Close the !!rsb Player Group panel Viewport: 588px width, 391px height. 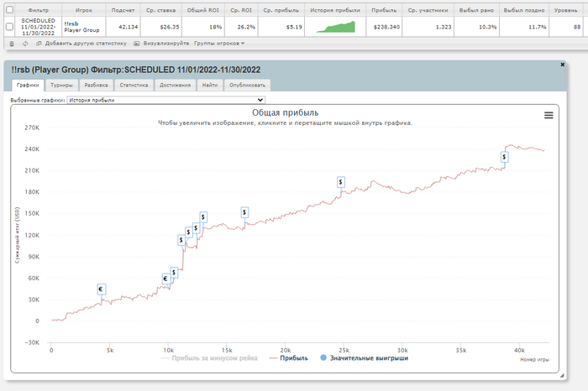pos(563,65)
